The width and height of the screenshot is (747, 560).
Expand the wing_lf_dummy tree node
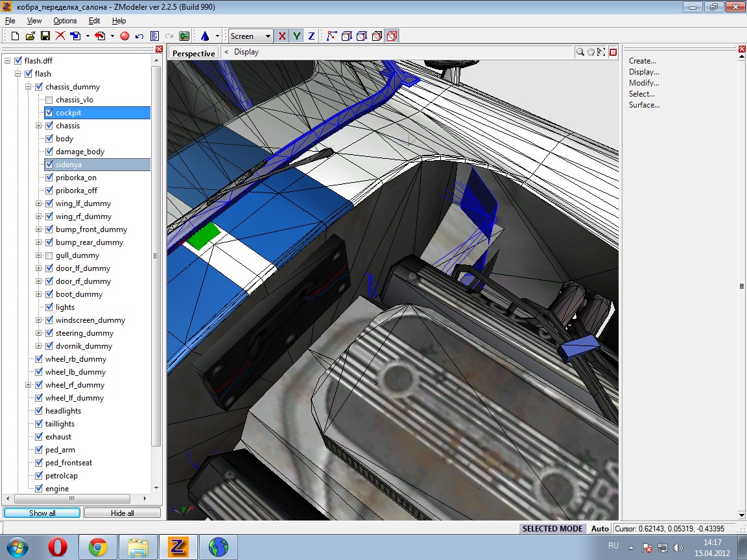click(x=39, y=204)
